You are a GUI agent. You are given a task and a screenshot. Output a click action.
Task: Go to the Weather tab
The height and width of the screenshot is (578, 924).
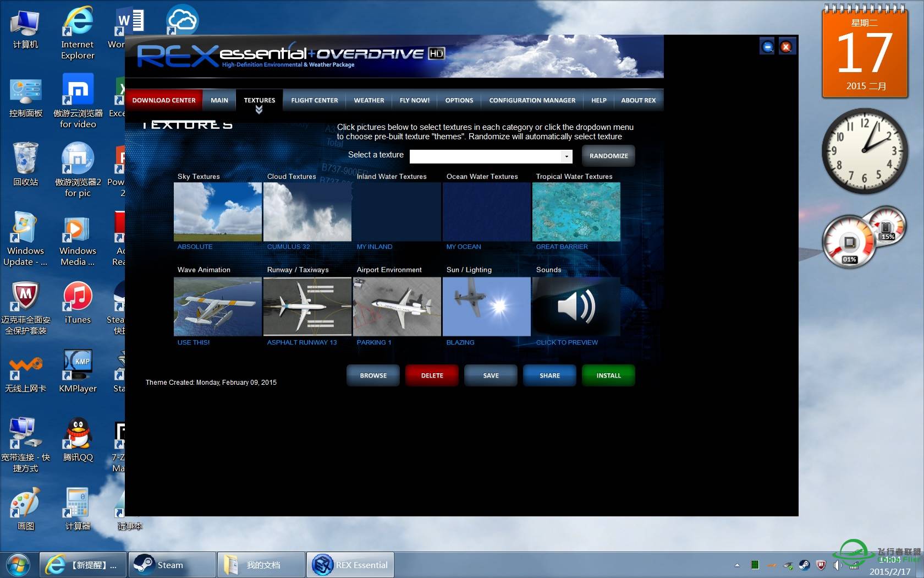point(369,100)
